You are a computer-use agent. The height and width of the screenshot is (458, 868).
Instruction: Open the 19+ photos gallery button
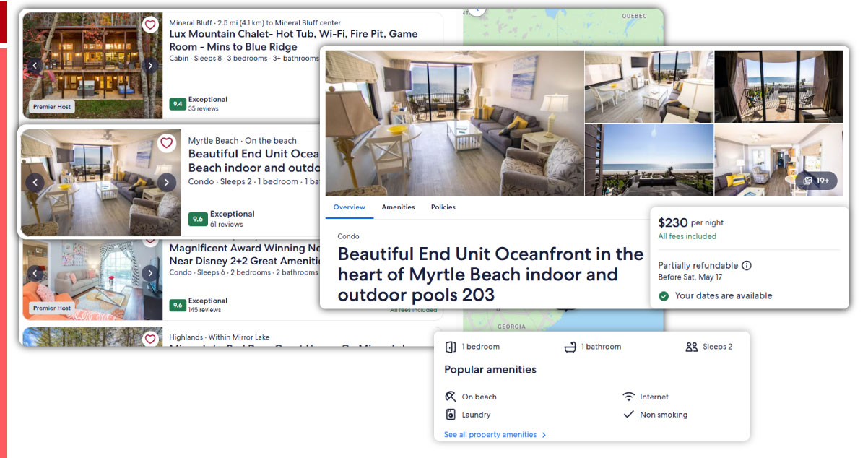pos(816,181)
